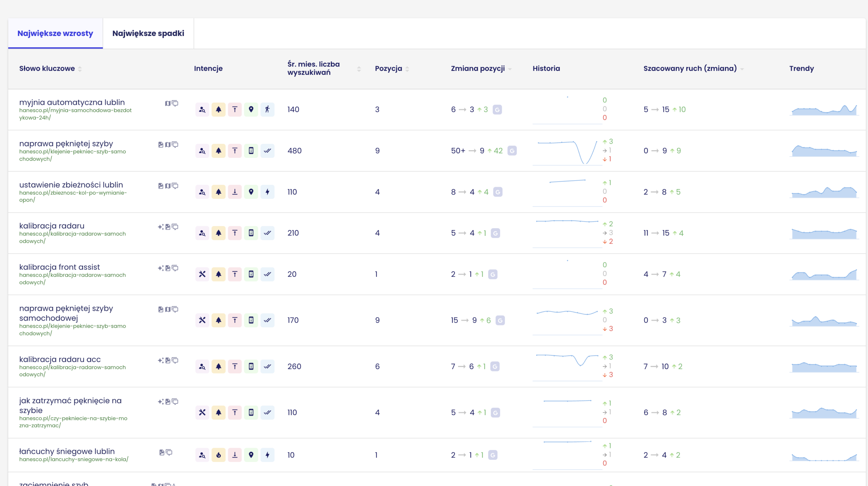Sort by Słowo kluczowe column arrows
The image size is (868, 486).
[x=80, y=69]
